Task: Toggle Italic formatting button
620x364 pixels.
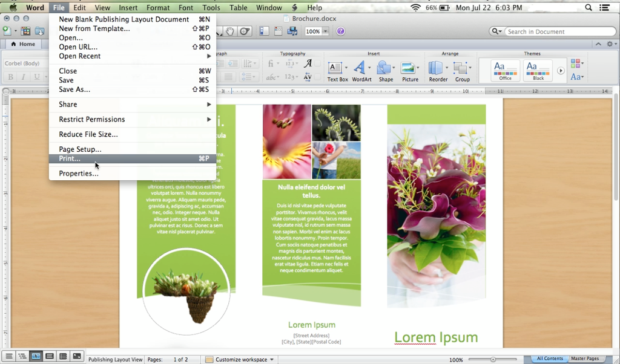Action: (x=24, y=77)
